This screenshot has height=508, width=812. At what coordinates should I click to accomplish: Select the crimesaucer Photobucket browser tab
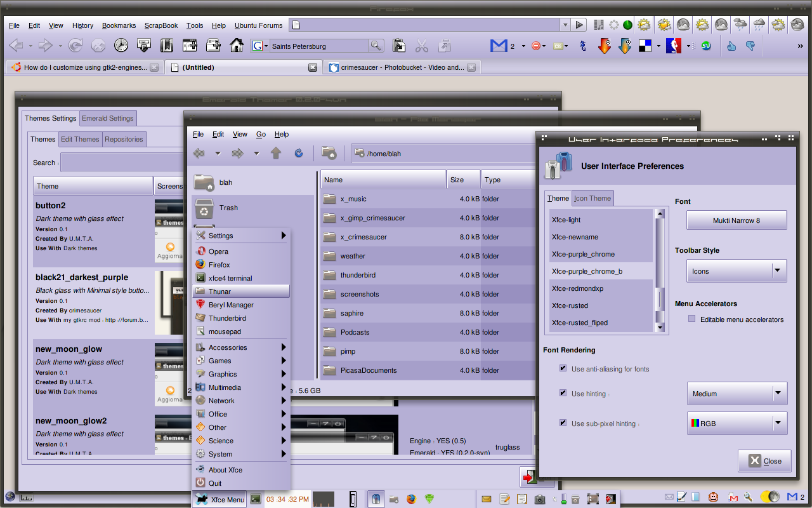coord(402,67)
